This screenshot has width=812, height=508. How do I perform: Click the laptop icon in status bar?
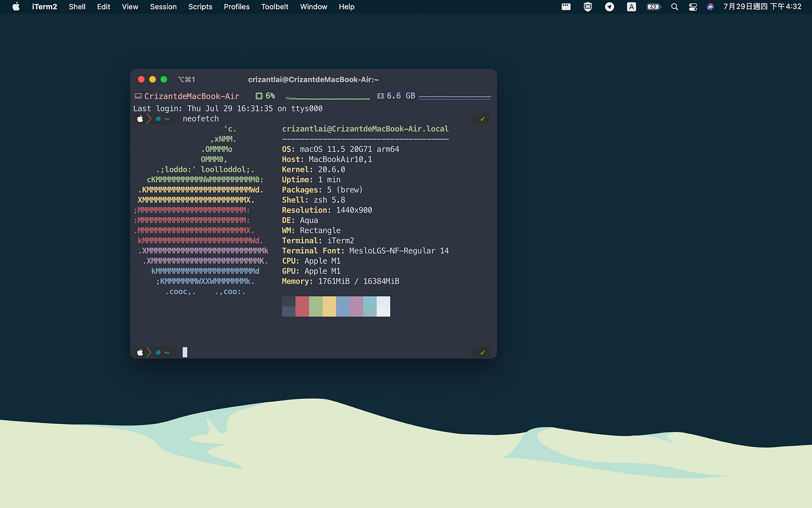(x=138, y=96)
